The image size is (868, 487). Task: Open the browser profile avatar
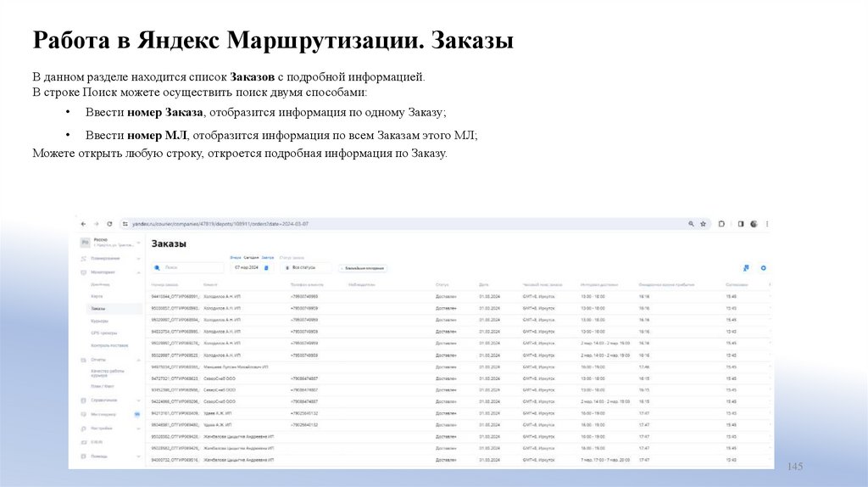[754, 224]
